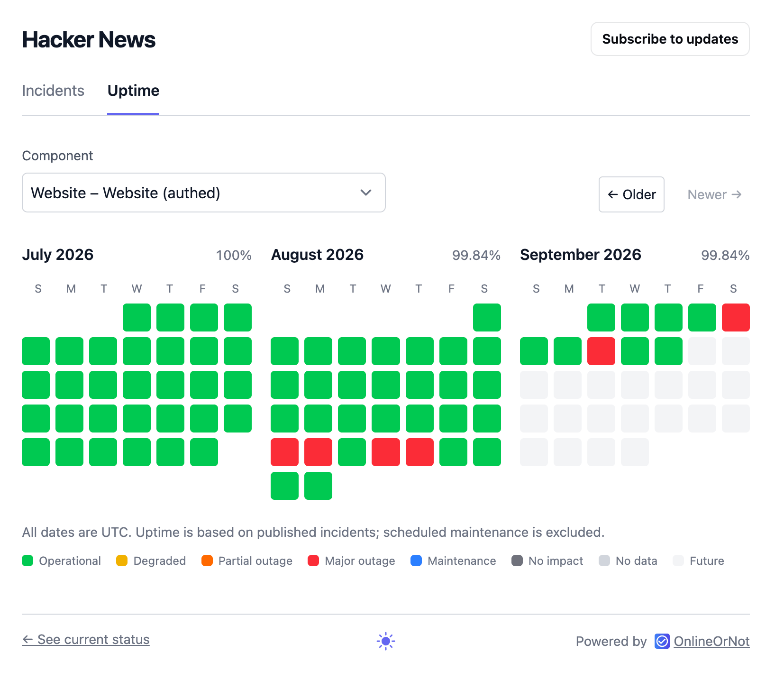
Task: Click the August 2026 month heading
Action: click(317, 255)
